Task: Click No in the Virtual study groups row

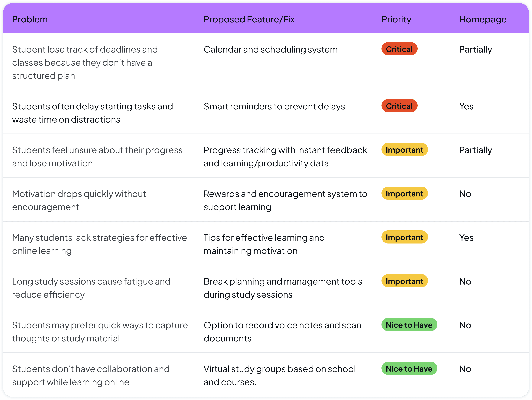Action: [x=465, y=369]
